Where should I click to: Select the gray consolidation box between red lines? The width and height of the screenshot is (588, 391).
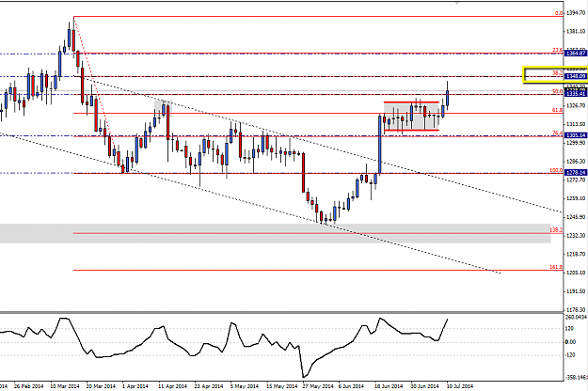411,117
